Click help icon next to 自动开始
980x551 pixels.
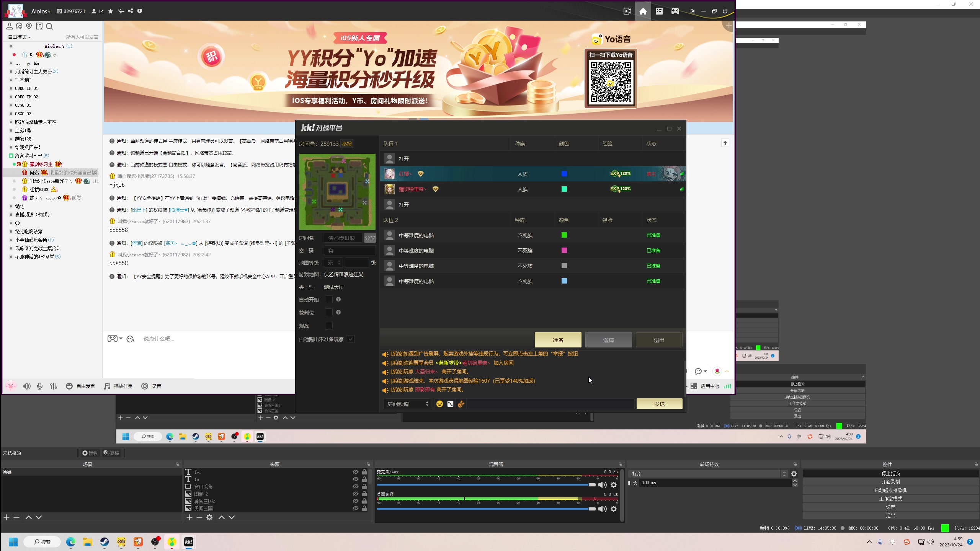338,299
